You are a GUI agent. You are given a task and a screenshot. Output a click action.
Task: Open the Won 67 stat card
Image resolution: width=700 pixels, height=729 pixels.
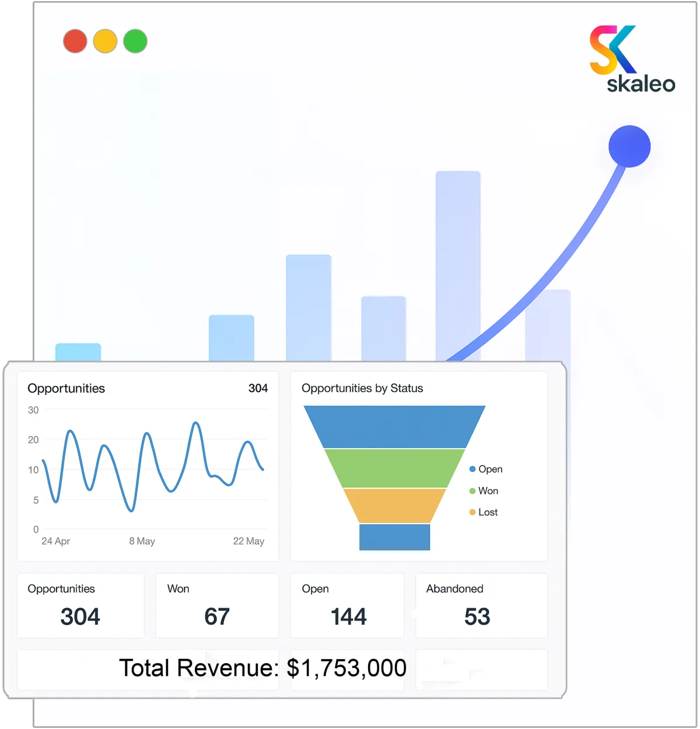click(217, 606)
